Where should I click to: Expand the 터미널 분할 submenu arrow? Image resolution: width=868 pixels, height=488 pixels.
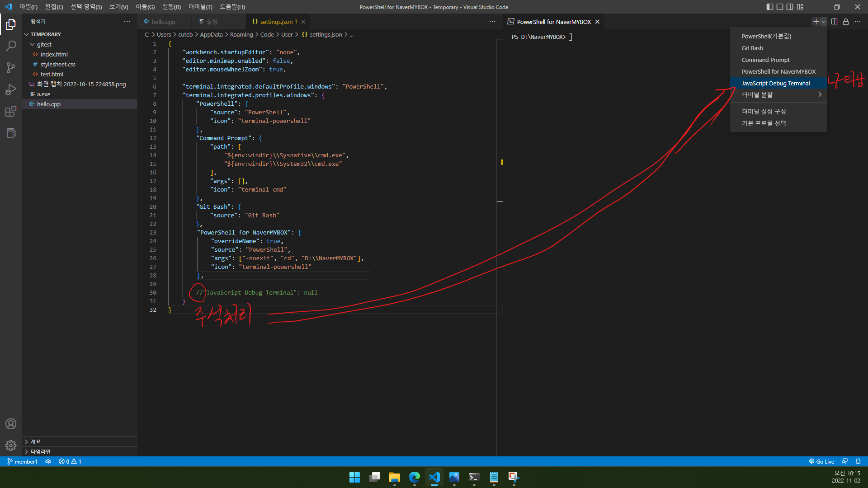pyautogui.click(x=820, y=95)
